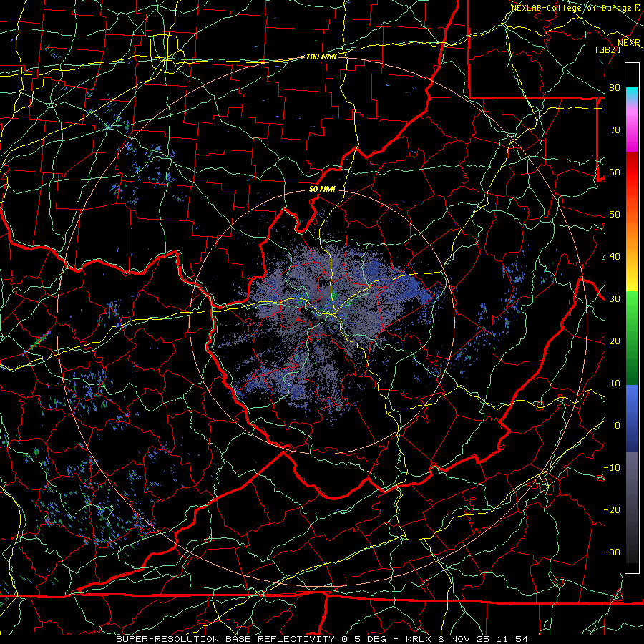Click the NEXR label above the color scale
The image size is (644, 644).
[x=629, y=43]
